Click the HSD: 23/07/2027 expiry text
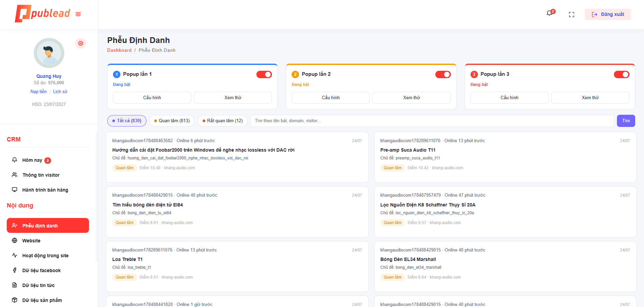This screenshot has height=307, width=644. 49,105
